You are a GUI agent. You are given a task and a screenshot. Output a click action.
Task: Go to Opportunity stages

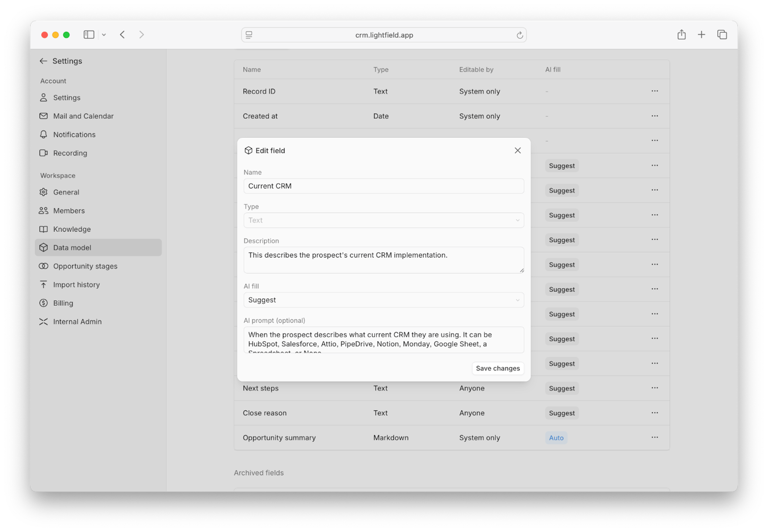pyautogui.click(x=85, y=266)
